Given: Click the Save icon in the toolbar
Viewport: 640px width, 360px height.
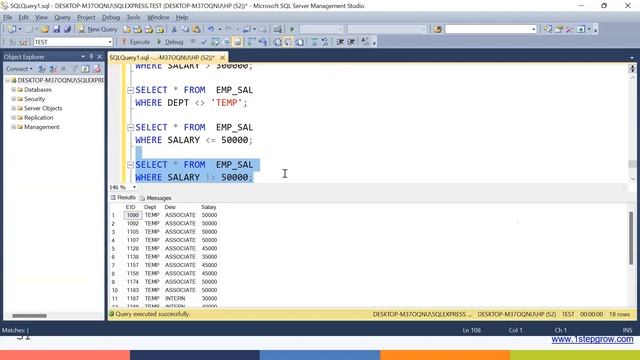Looking at the screenshot, I should click(x=56, y=29).
